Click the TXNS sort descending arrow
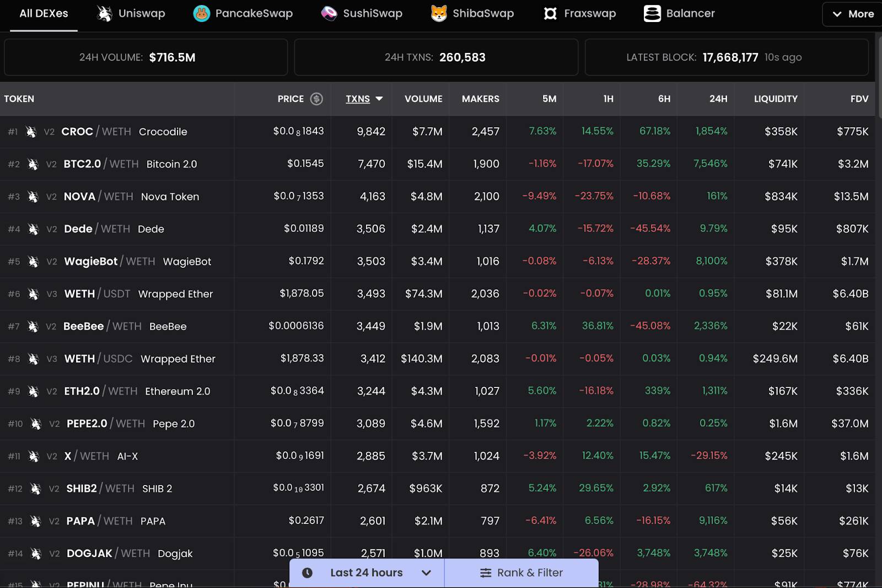 (379, 99)
